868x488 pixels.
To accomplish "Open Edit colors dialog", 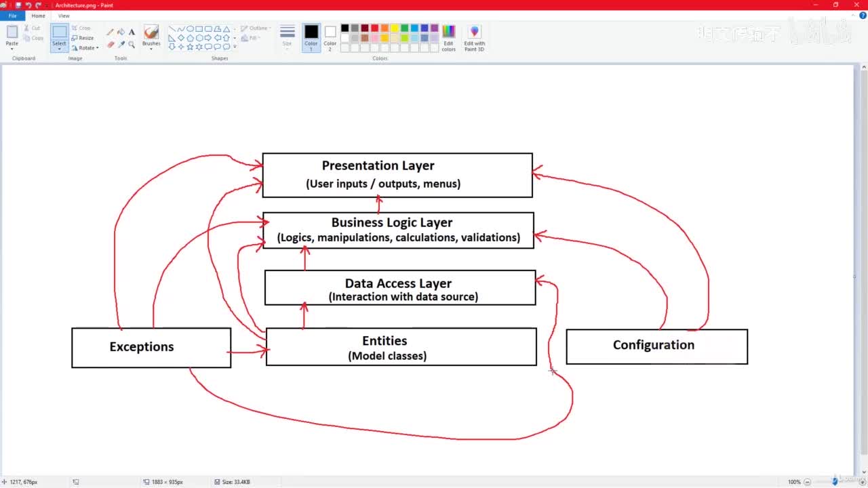I will pyautogui.click(x=449, y=38).
